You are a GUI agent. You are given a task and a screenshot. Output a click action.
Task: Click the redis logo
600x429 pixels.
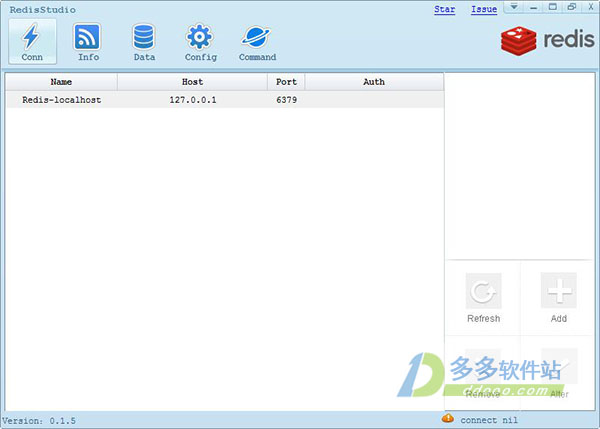tap(548, 40)
